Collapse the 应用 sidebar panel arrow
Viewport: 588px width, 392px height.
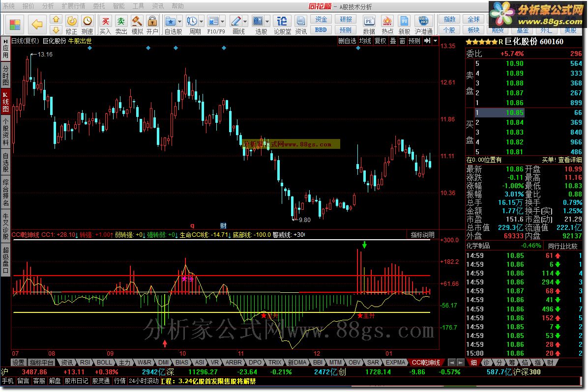5,41
